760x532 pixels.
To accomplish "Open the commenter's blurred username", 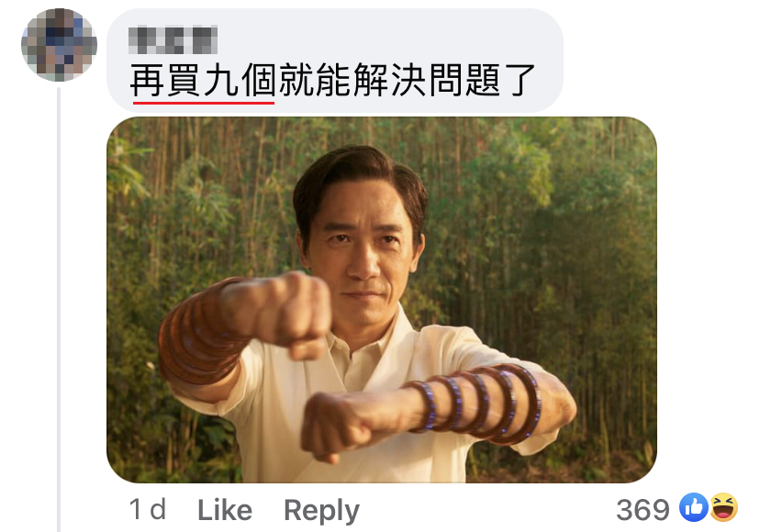I will tap(173, 39).
